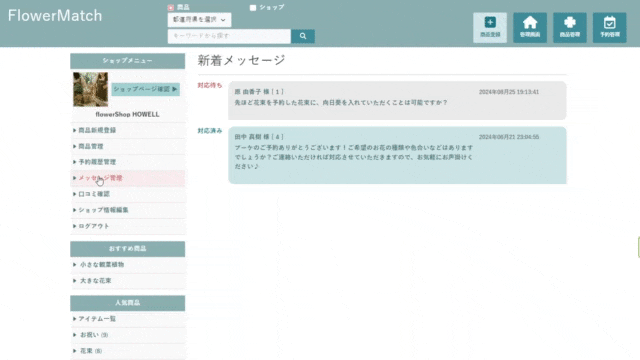
Task: Open the message thread with 田中 真樹 様
Action: [397, 155]
